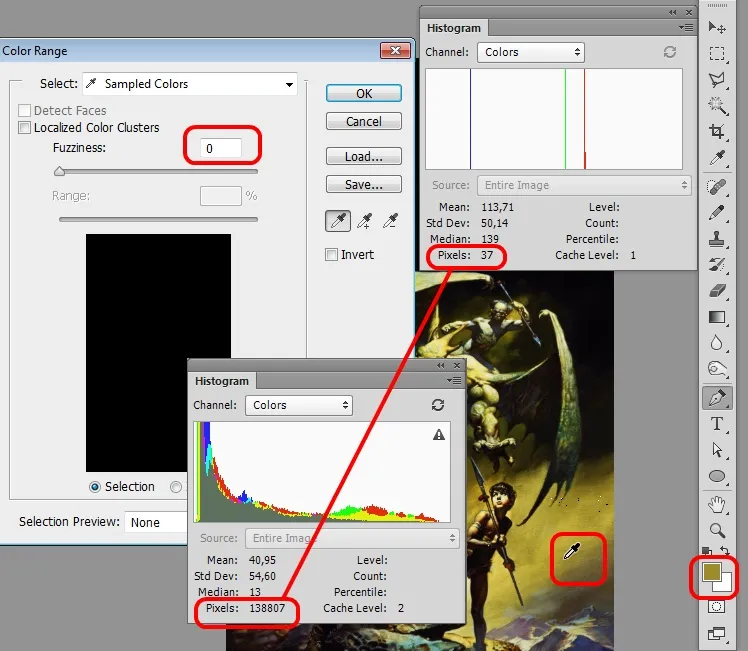748x651 pixels.
Task: Click the Fuzziness value field
Action: (x=220, y=148)
